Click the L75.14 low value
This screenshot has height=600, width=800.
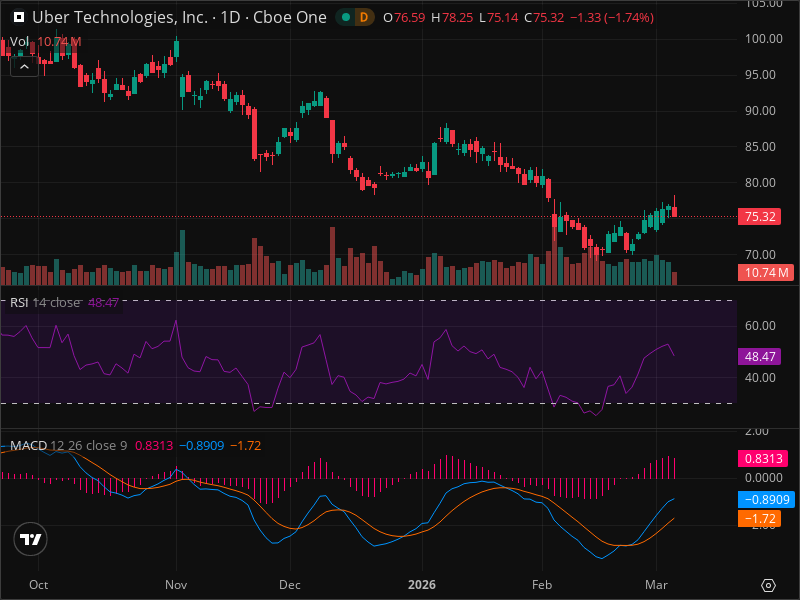498,17
